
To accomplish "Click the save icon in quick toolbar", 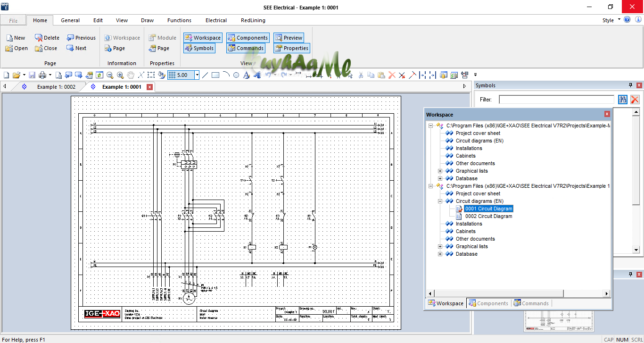I will 32,75.
